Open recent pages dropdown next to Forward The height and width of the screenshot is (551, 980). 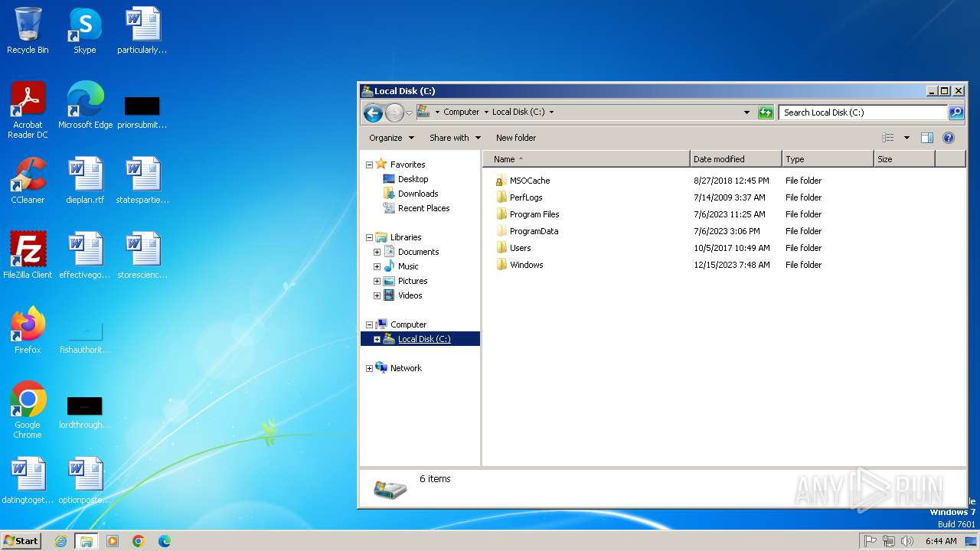click(409, 112)
